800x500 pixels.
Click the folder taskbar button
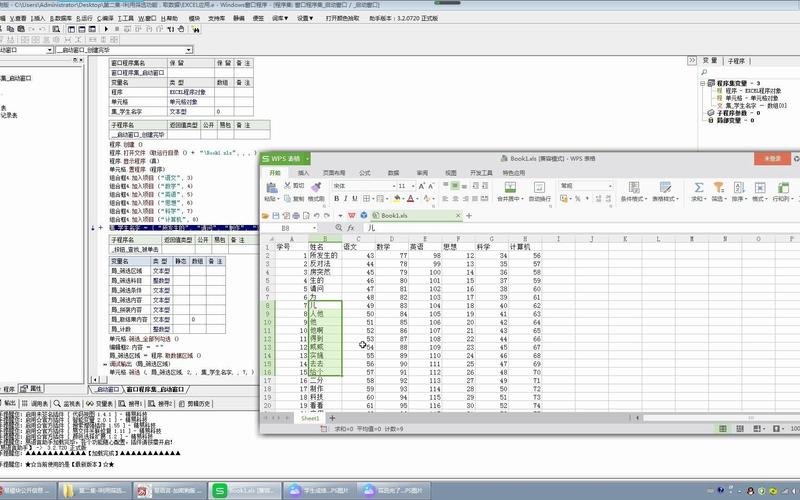[94, 491]
